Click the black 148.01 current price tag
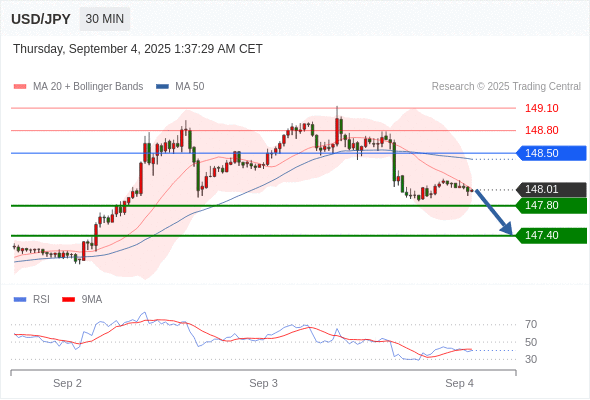Viewport: 590px width, 400px height. [551, 189]
